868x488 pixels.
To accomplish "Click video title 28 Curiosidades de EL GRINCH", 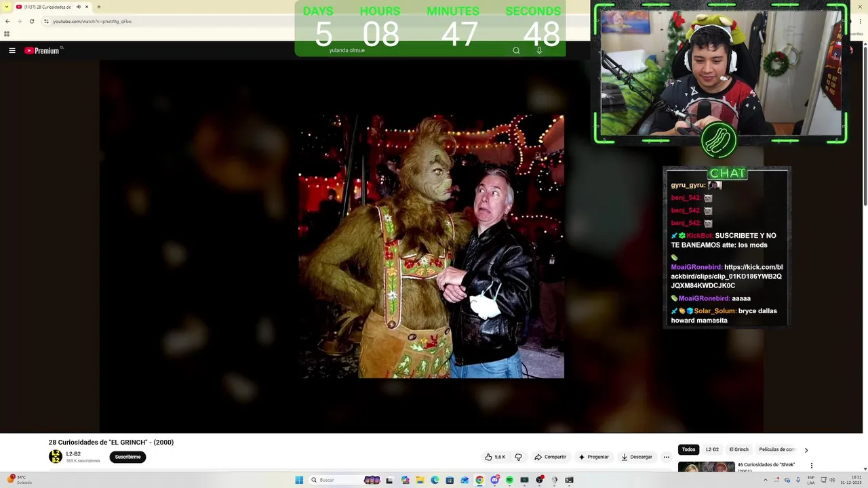I will tap(111, 443).
